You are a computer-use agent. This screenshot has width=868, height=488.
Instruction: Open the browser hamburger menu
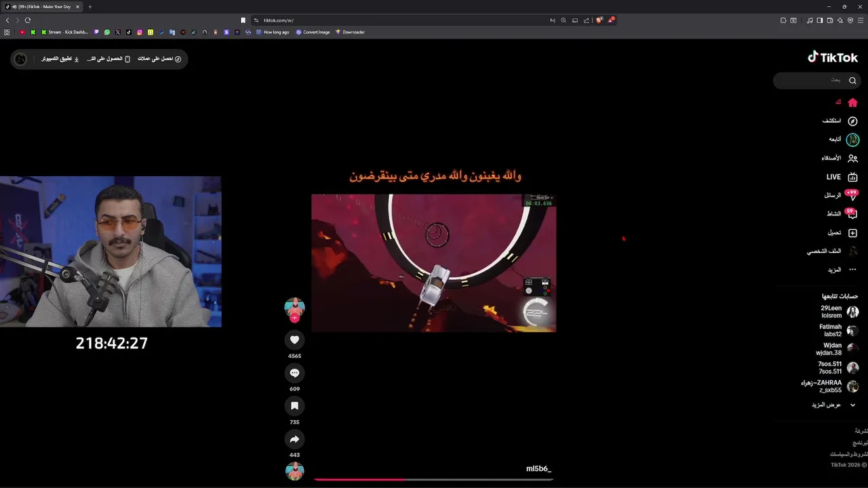point(861,20)
